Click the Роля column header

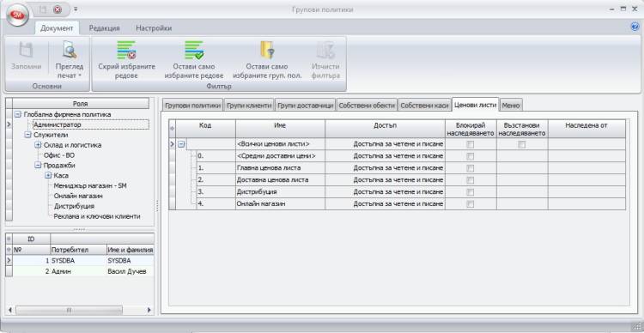coord(81,104)
